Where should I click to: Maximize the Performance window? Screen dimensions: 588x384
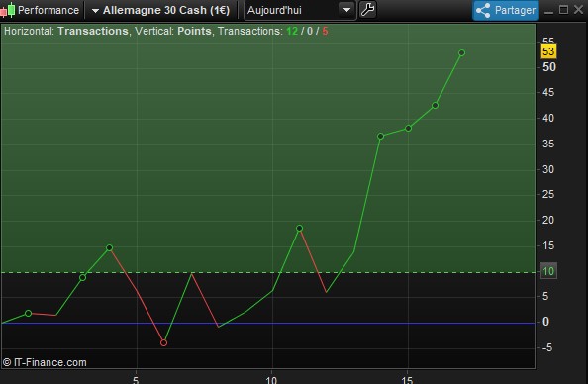[563, 10]
